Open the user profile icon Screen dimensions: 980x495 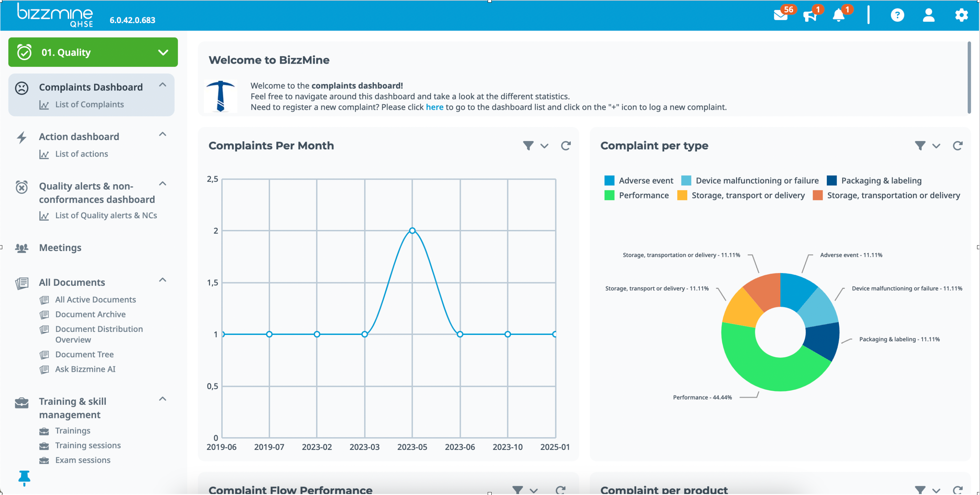[x=929, y=15]
